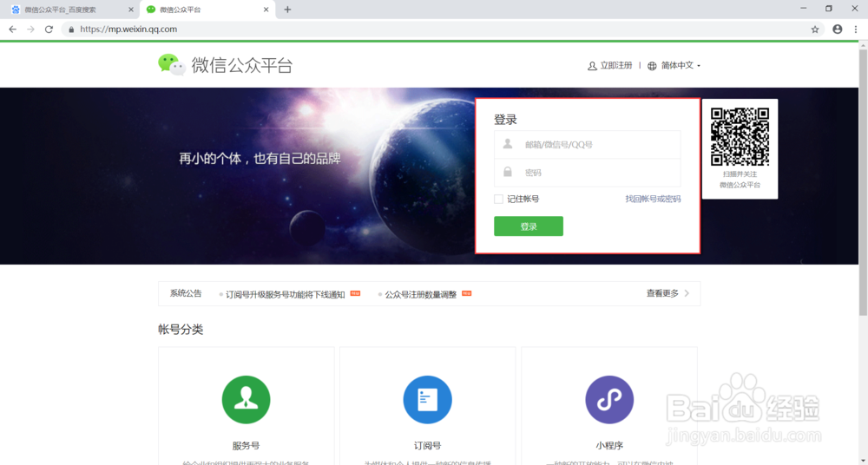Click the padlock icon in the password field

point(508,172)
